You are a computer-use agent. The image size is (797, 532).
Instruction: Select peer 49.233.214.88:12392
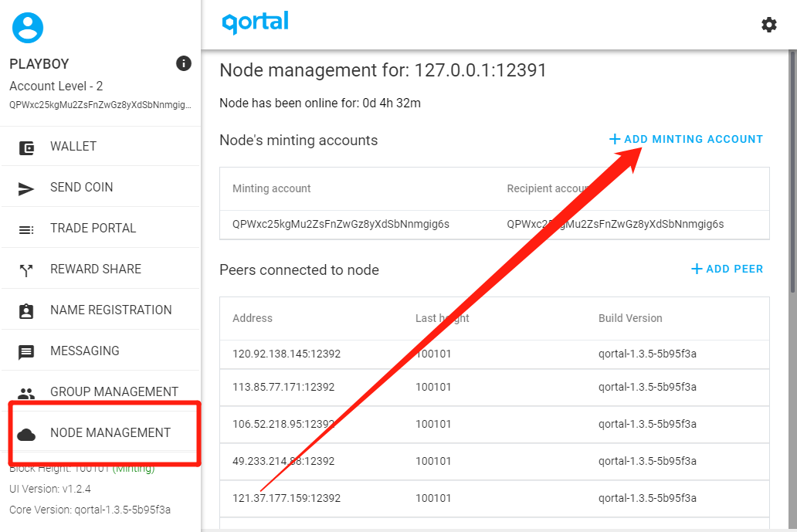pos(283,462)
